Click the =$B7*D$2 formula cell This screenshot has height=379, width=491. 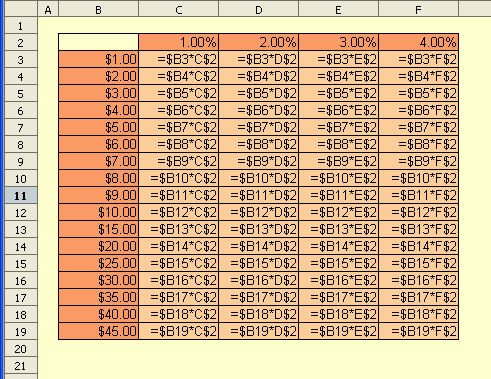[259, 127]
